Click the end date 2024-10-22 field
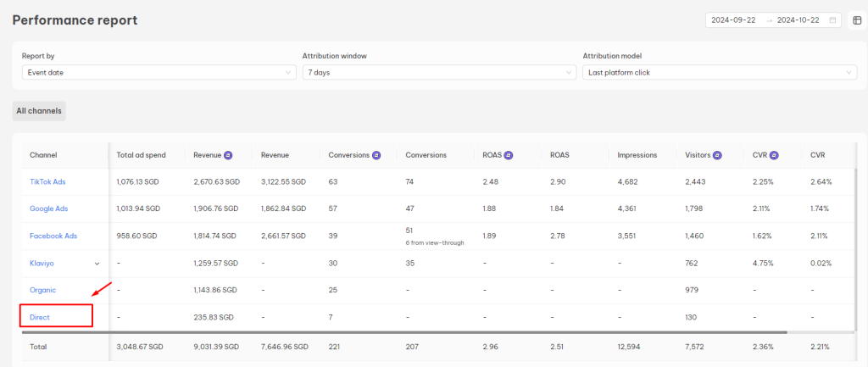This screenshot has width=868, height=367. click(798, 20)
